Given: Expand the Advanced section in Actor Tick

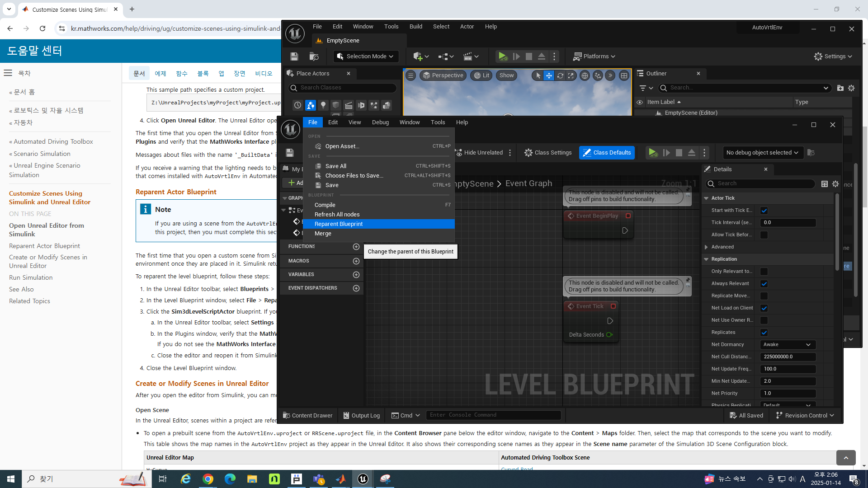Looking at the screenshot, I should point(707,247).
